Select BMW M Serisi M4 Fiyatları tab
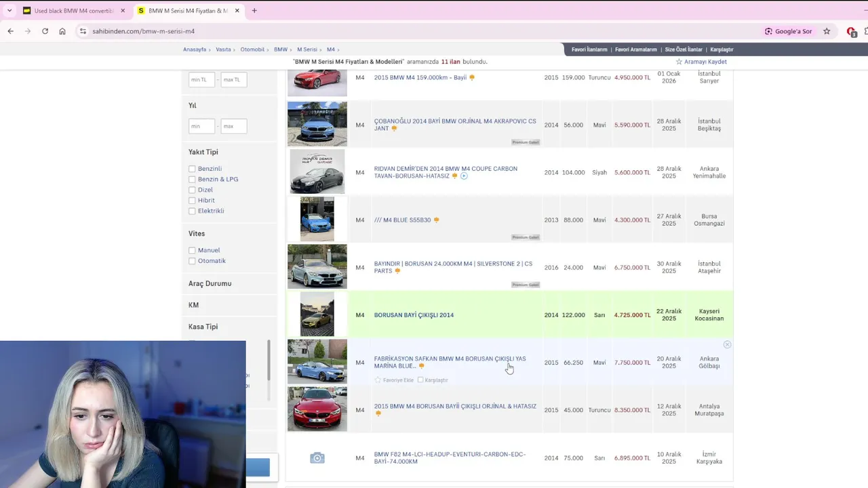This screenshot has width=868, height=488. click(188, 11)
